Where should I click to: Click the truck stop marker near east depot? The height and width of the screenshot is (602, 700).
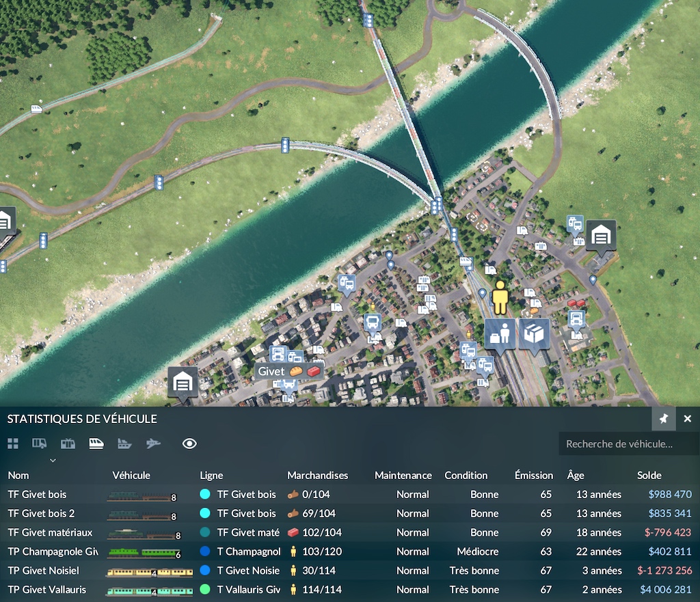(x=575, y=224)
